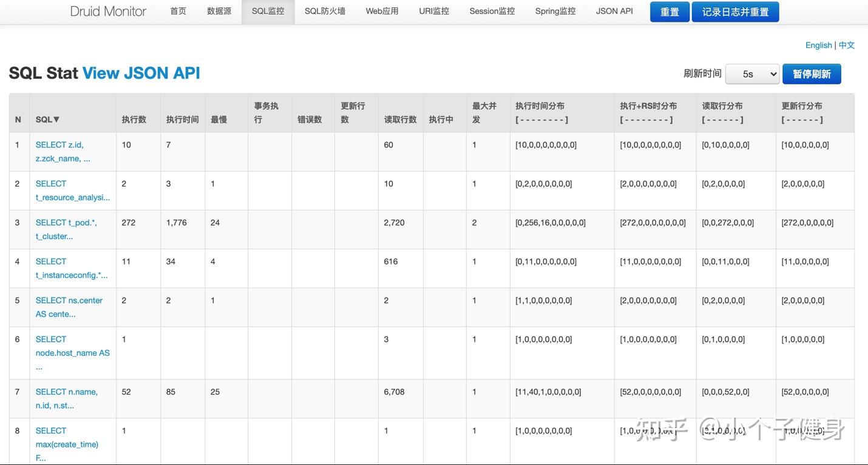
Task: Open SQL link 'SELECT t_resource_analysi...'
Action: pyautogui.click(x=73, y=191)
